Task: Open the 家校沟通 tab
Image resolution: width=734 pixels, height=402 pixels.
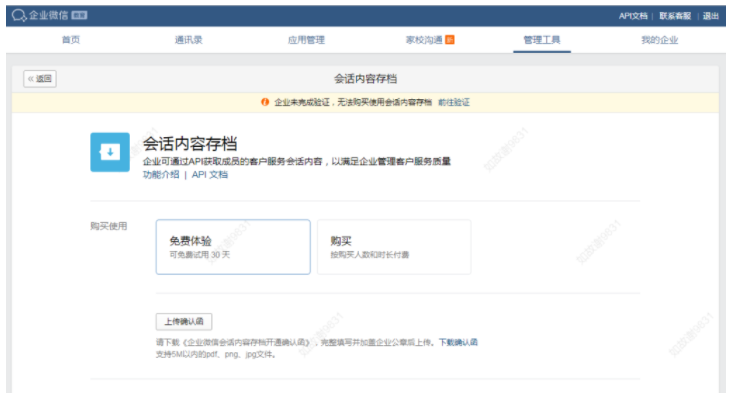Action: (x=423, y=40)
